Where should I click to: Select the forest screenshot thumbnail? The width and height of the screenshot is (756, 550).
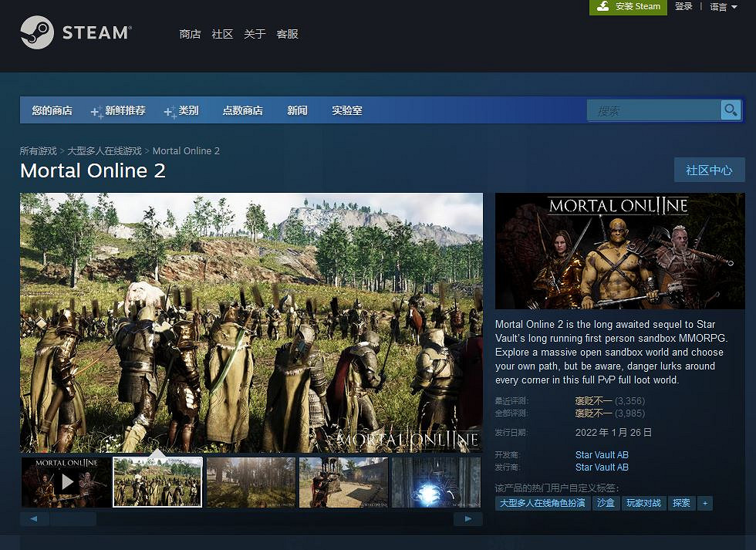point(251,482)
